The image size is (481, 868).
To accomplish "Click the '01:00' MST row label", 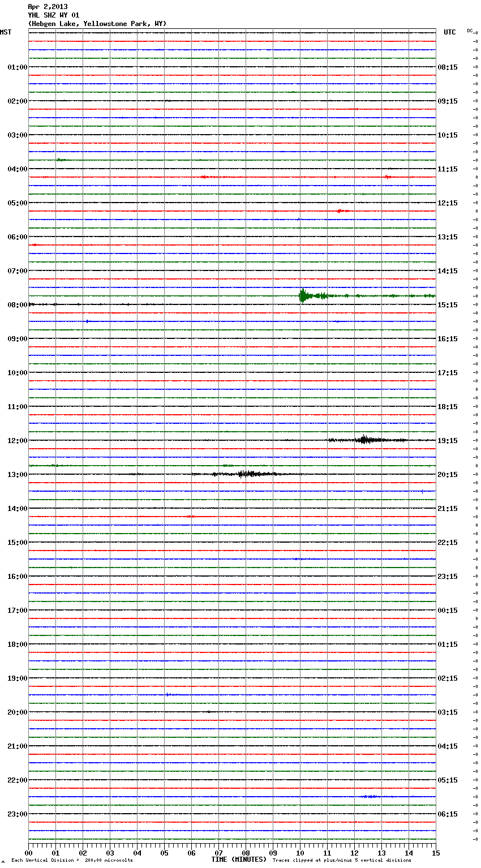I will 18,67.
